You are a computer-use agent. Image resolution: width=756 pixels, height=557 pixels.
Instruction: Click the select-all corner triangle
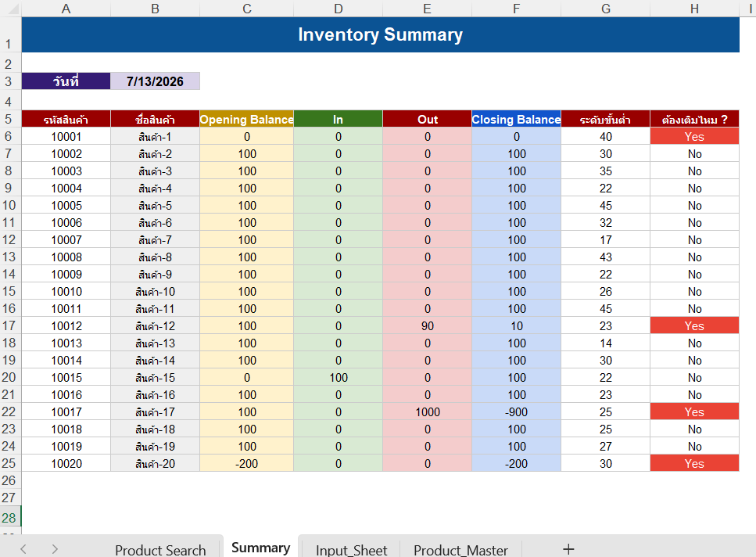tap(13, 9)
